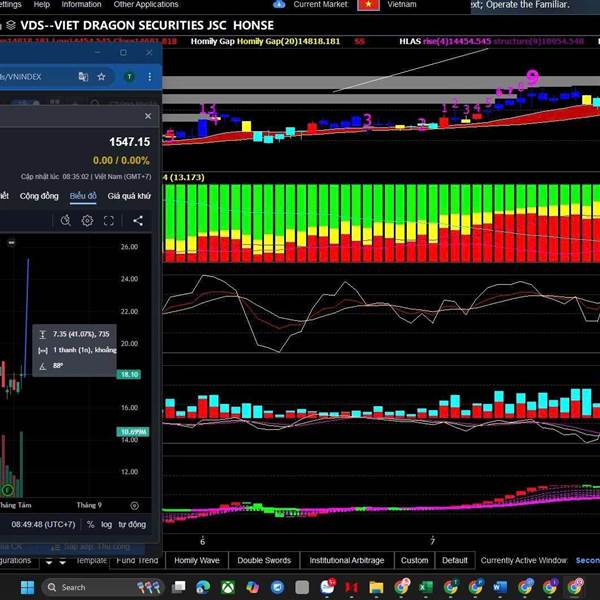Viewport: 600px width, 600px height.
Task: Toggle percent scale on chart
Action: pos(90,524)
